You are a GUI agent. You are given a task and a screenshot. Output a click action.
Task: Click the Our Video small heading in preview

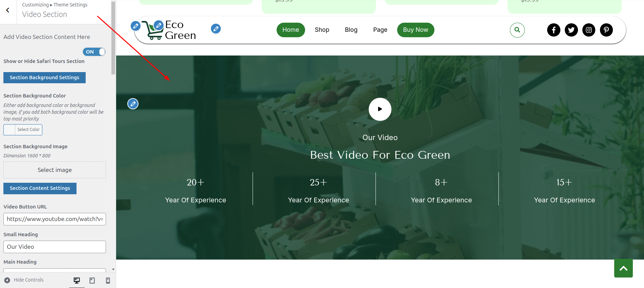[x=380, y=137]
